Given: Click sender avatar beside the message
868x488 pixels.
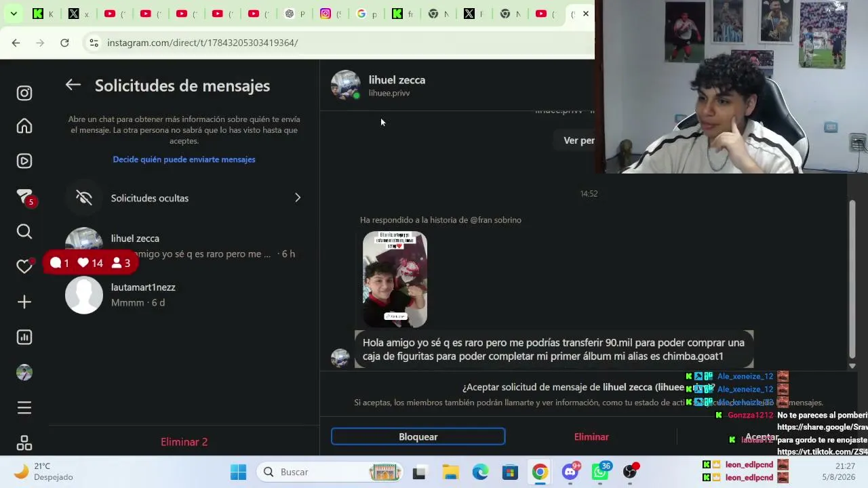Looking at the screenshot, I should [x=340, y=358].
